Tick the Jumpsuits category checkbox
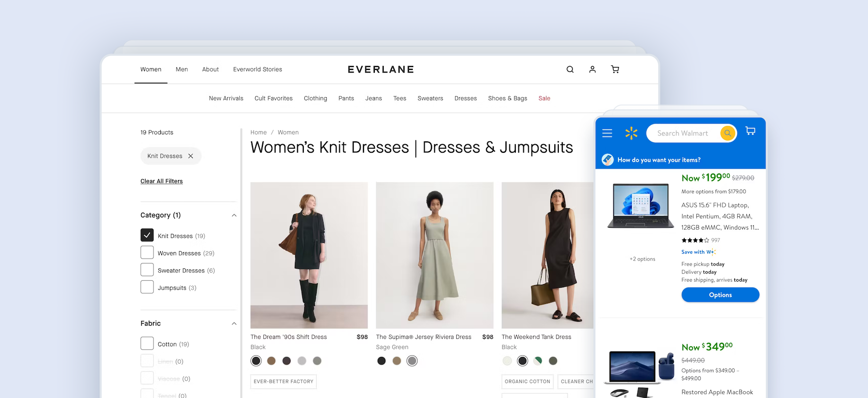Screen dimensions: 868x398 point(147,287)
